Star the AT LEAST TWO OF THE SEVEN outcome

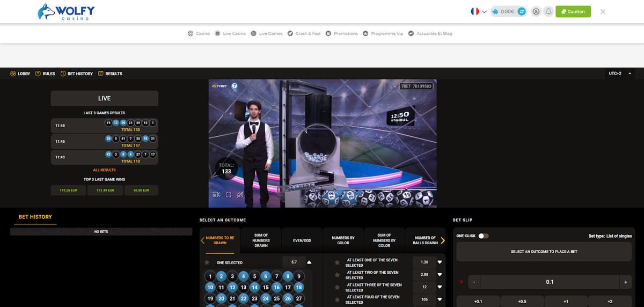click(337, 275)
